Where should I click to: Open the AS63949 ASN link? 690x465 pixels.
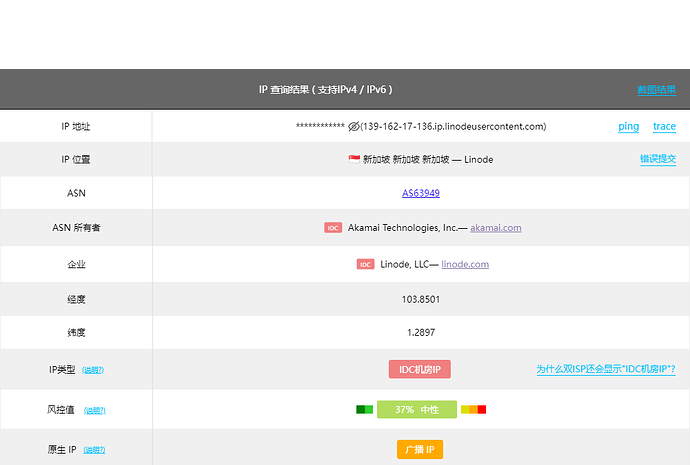point(421,193)
